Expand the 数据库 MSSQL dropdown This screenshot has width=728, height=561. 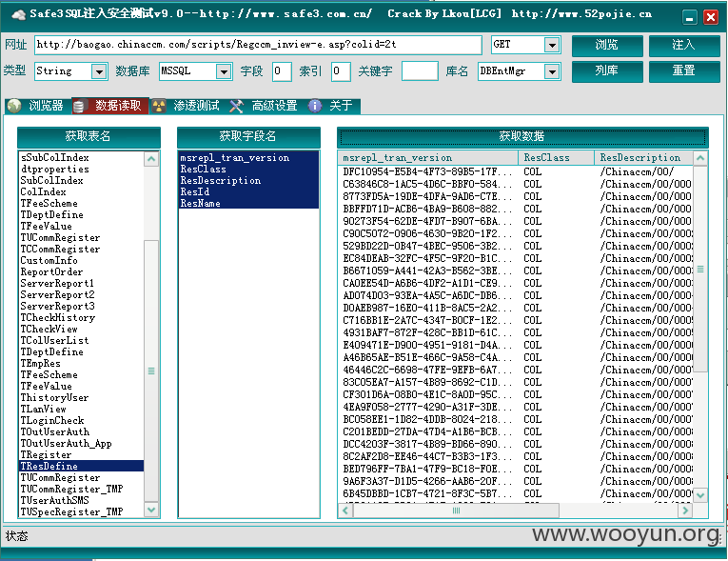pyautogui.click(x=224, y=71)
